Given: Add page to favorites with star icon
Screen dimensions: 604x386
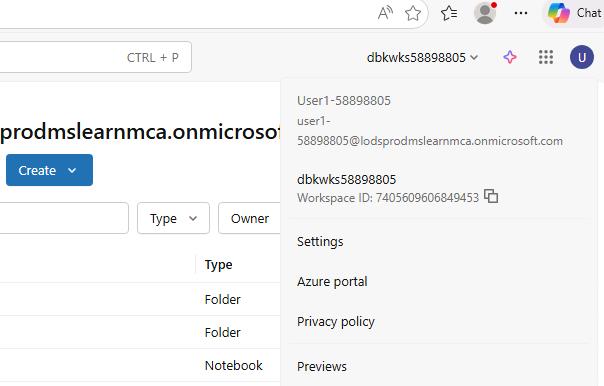Looking at the screenshot, I should (x=413, y=13).
